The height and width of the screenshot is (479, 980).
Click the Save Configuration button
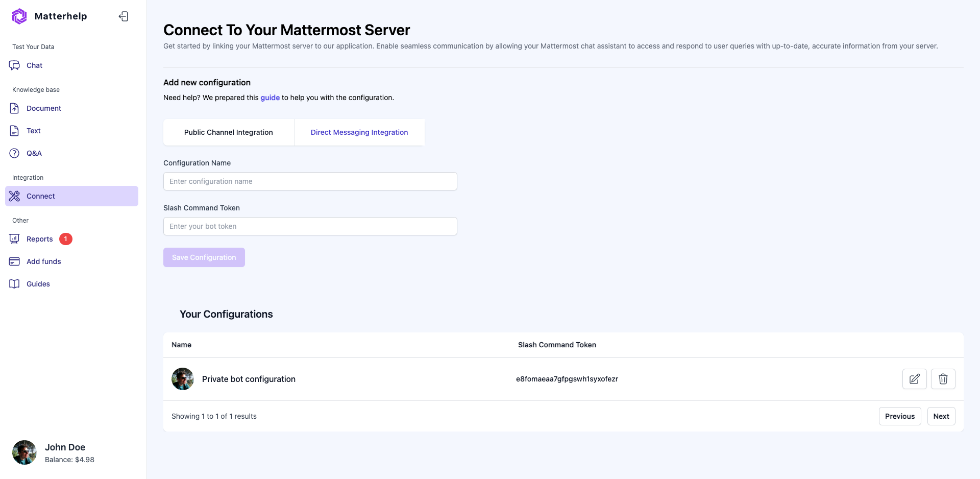tap(204, 257)
